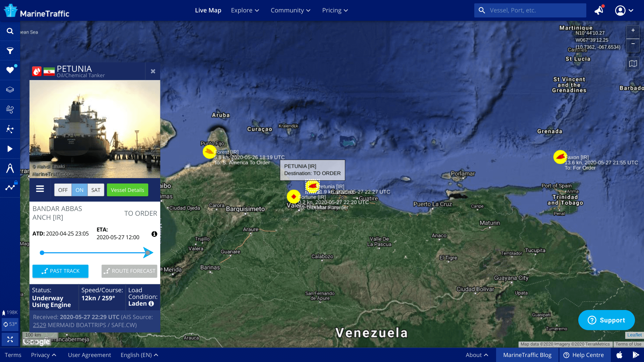Viewport: 644px width, 362px height.
Task: Open the Google Play store icon
Action: pyautogui.click(x=636, y=355)
